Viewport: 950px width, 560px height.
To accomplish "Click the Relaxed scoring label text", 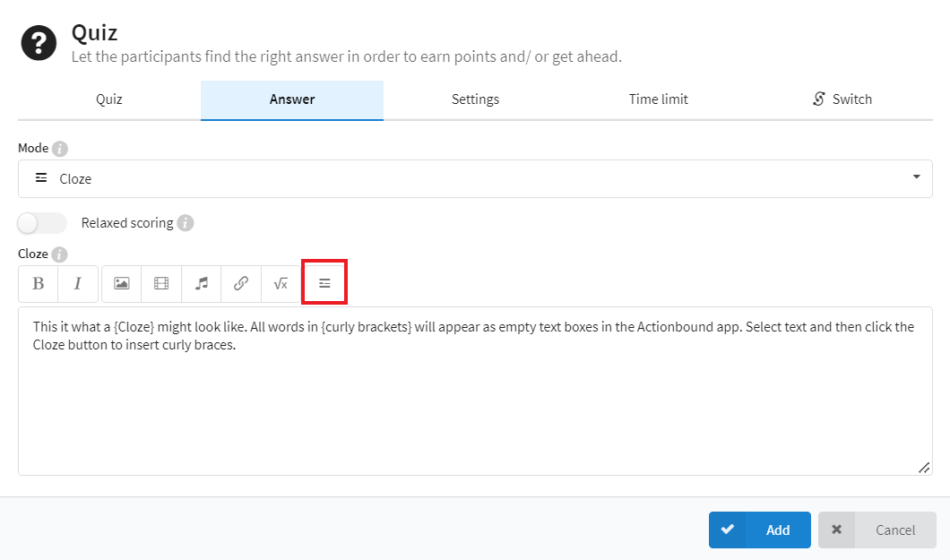I will click(127, 223).
